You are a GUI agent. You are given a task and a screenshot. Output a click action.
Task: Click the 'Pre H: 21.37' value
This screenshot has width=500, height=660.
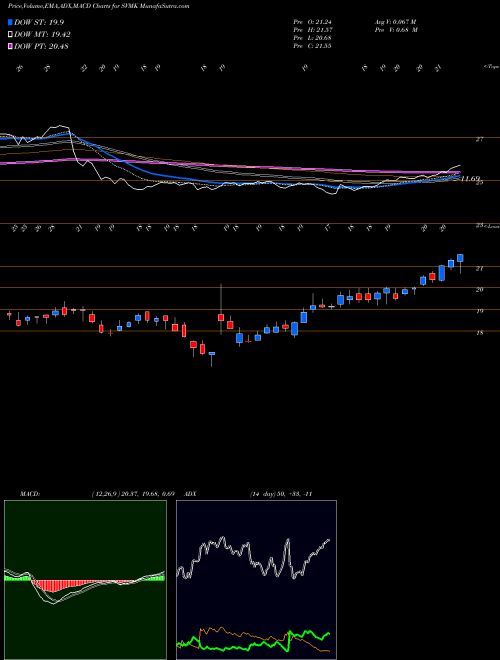coord(312,30)
